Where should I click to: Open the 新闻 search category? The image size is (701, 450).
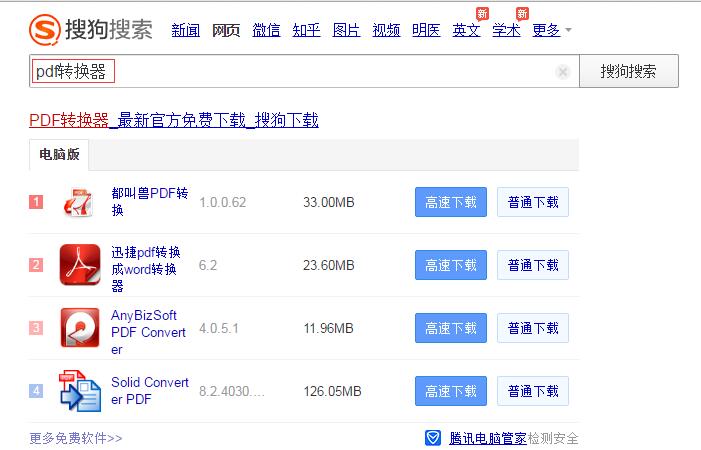pos(186,30)
